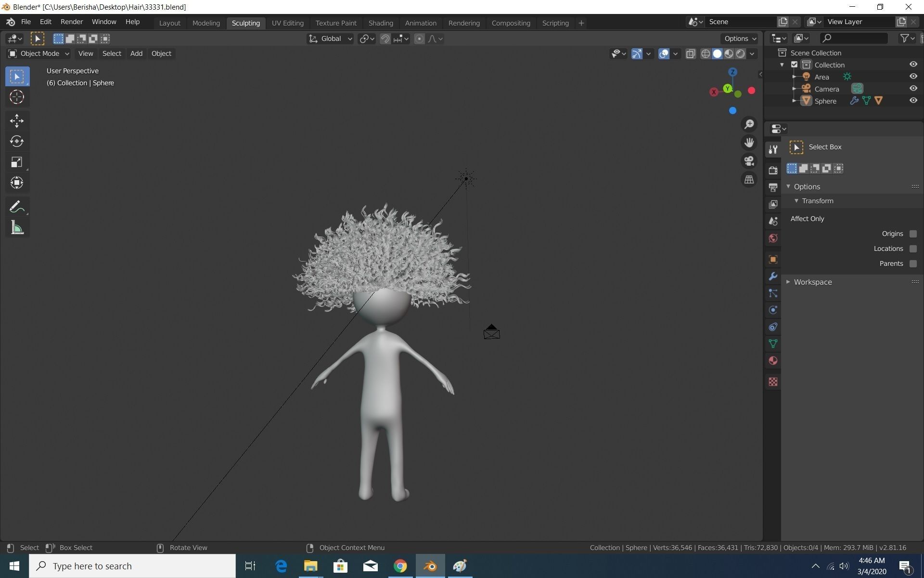The width and height of the screenshot is (924, 578).
Task: Open the World properties tab
Action: [x=773, y=238]
